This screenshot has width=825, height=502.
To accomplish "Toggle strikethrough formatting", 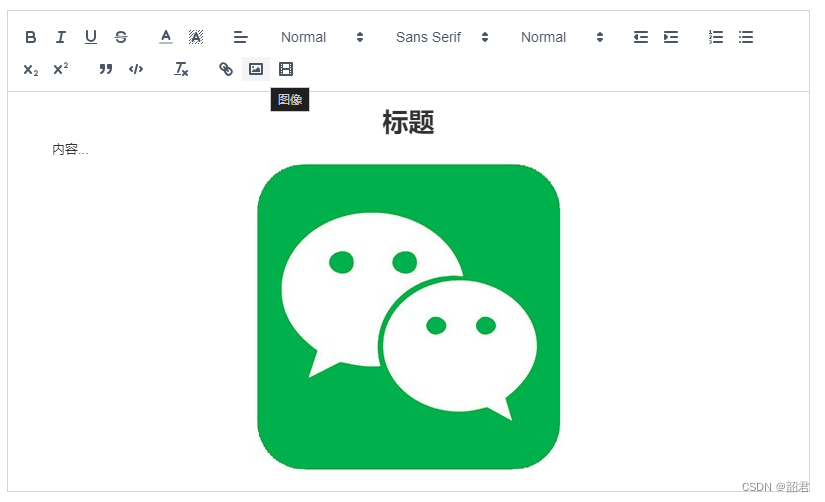I will pyautogui.click(x=121, y=37).
